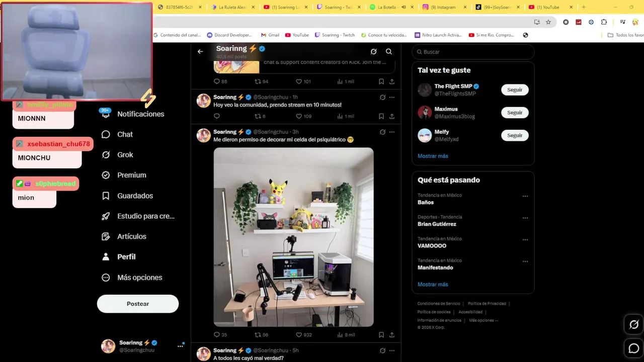Retweet the psiquiátrico tweet with 56 reposts
The image size is (644, 362).
258,334
